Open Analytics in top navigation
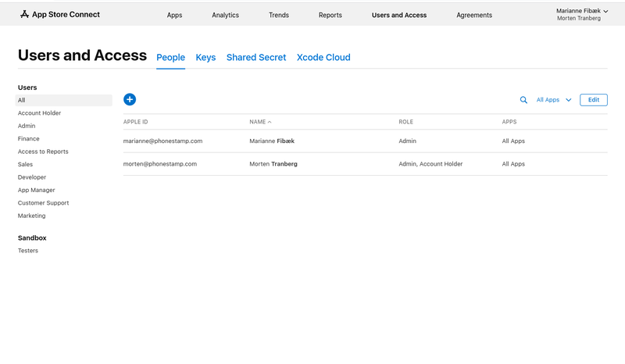This screenshot has height=364, width=625. tap(225, 15)
